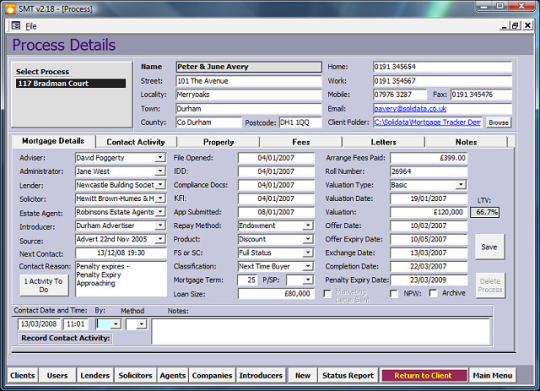Image resolution: width=540 pixels, height=391 pixels.
Task: Click the Save button
Action: [x=489, y=247]
